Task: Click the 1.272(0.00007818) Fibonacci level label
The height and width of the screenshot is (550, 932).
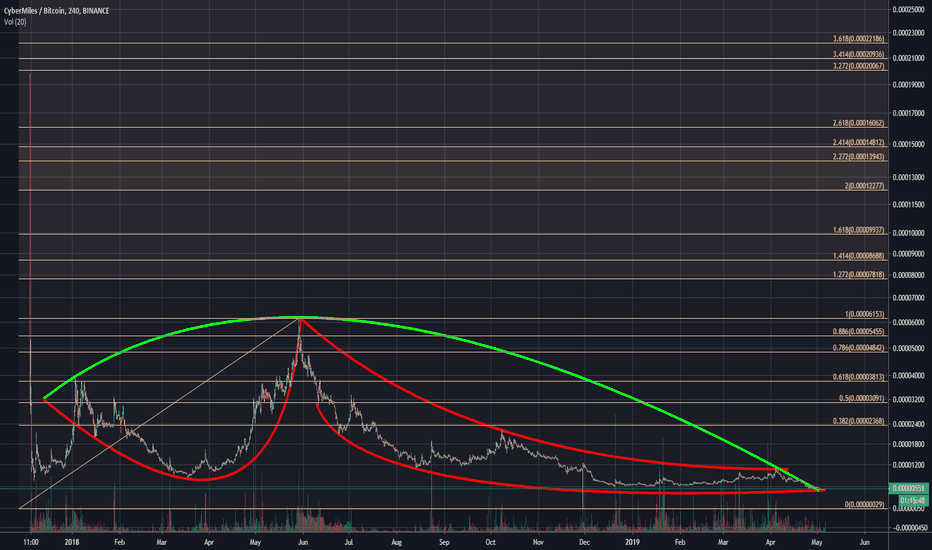Action: (x=858, y=275)
